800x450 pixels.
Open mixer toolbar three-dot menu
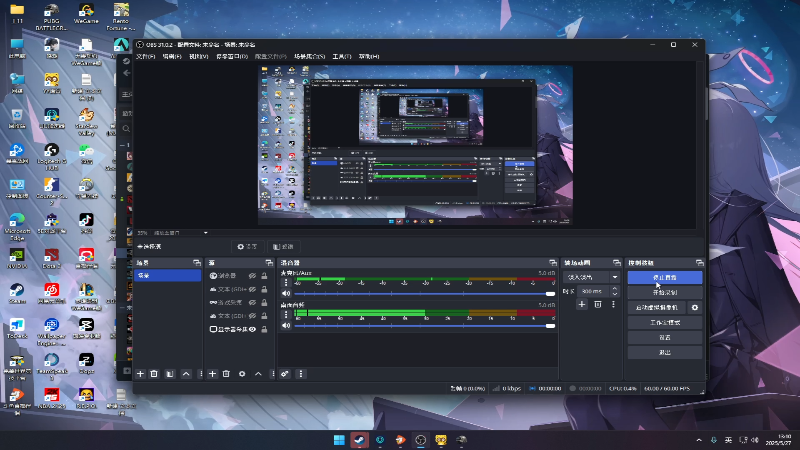tap(301, 374)
